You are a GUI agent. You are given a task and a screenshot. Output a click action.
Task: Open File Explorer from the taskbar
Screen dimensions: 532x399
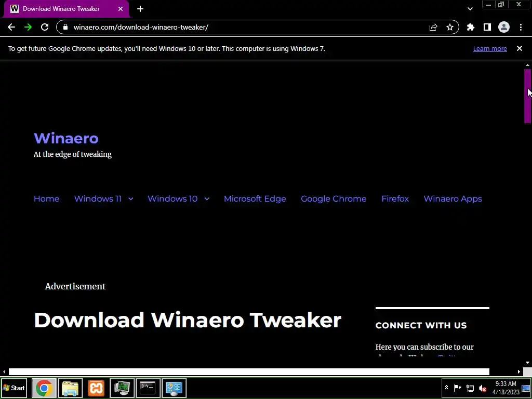[70, 388]
